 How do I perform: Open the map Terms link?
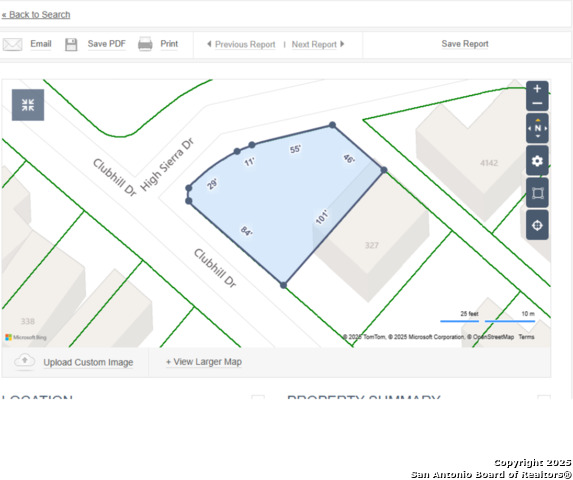pos(526,337)
